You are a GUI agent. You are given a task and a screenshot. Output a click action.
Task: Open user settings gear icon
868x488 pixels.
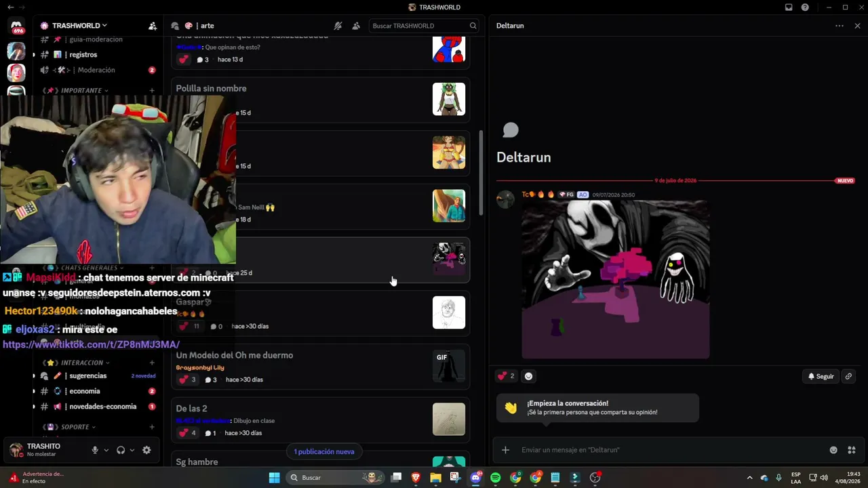click(146, 450)
